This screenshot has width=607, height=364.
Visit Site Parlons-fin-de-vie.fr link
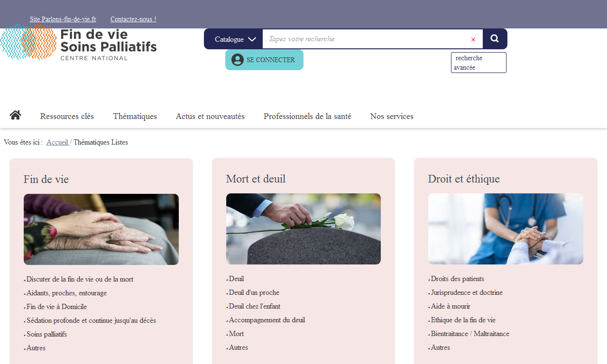point(63,19)
